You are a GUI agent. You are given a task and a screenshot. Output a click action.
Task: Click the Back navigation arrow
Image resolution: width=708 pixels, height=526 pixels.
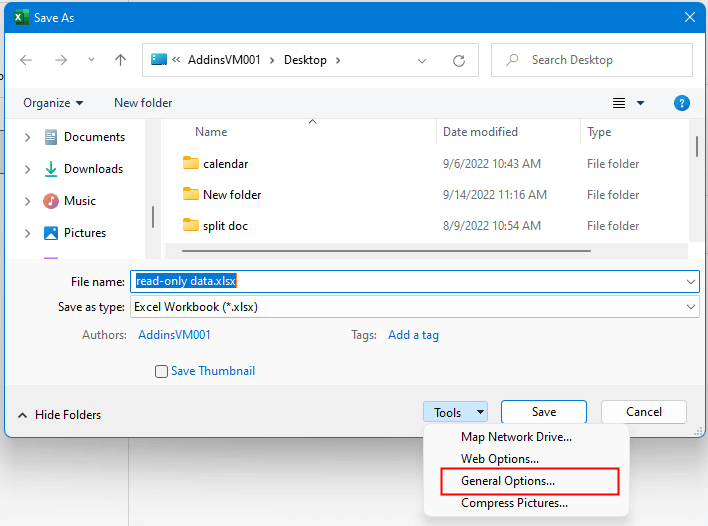click(26, 60)
